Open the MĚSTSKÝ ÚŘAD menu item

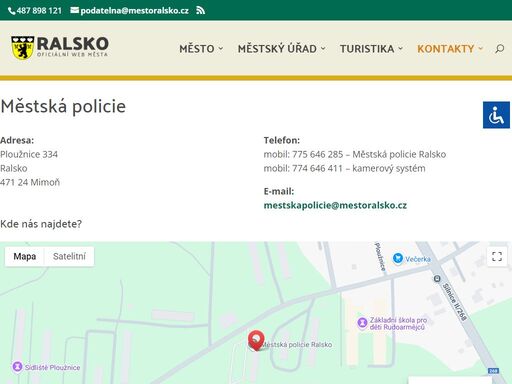click(277, 49)
